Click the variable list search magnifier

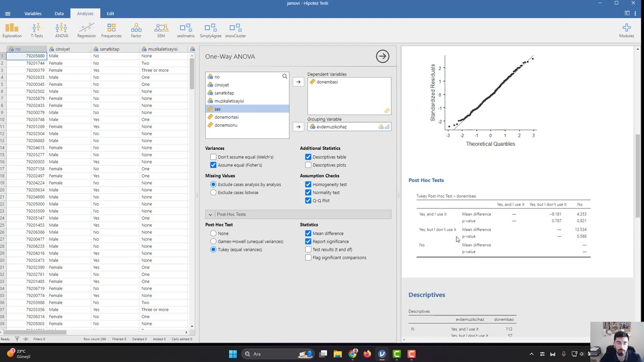[285, 76]
